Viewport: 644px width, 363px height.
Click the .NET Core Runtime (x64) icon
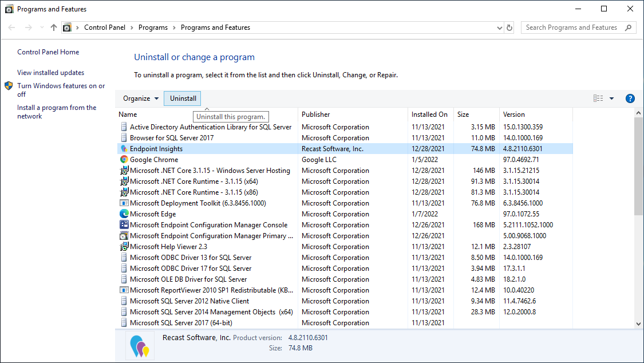click(124, 181)
